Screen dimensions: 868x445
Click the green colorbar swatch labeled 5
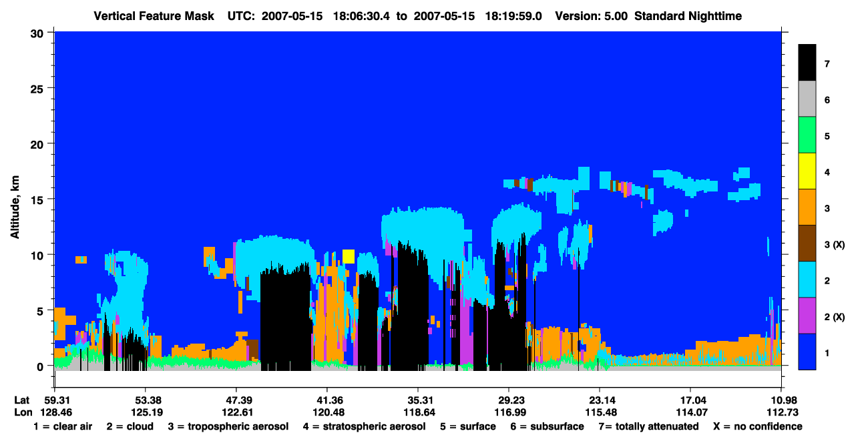[807, 135]
